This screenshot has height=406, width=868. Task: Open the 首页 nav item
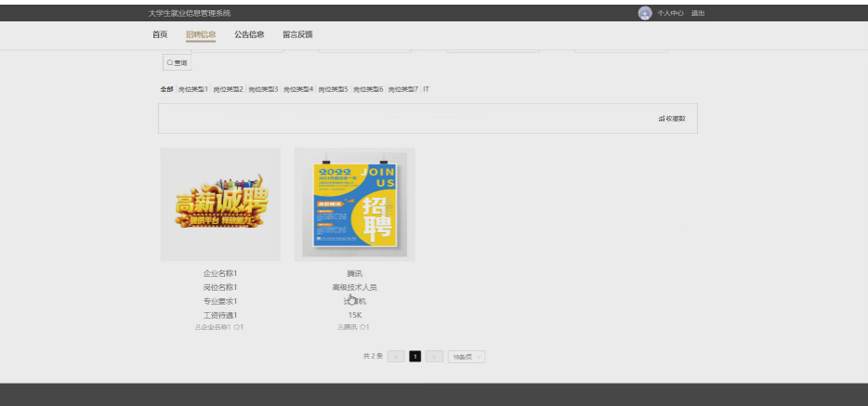click(160, 34)
